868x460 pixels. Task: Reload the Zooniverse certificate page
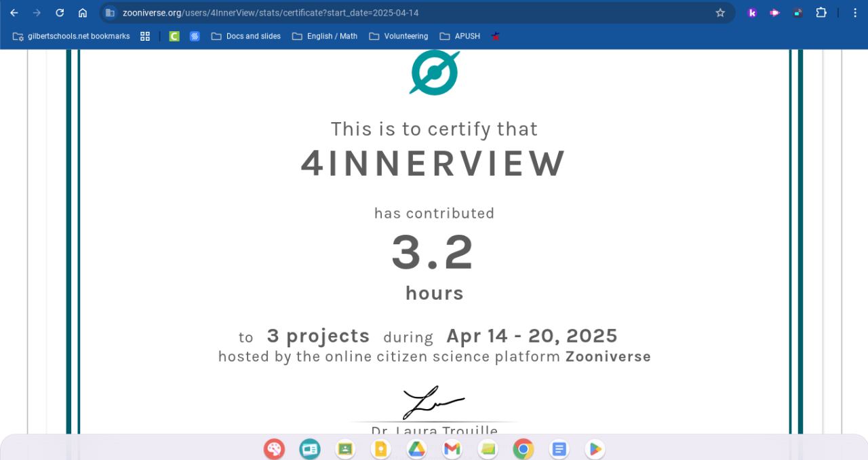coord(60,13)
